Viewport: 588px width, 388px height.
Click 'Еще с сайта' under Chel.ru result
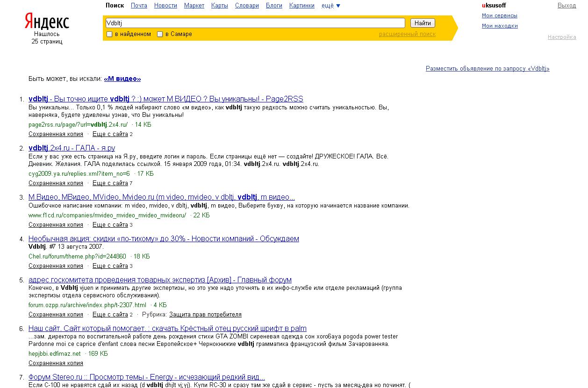click(x=110, y=266)
